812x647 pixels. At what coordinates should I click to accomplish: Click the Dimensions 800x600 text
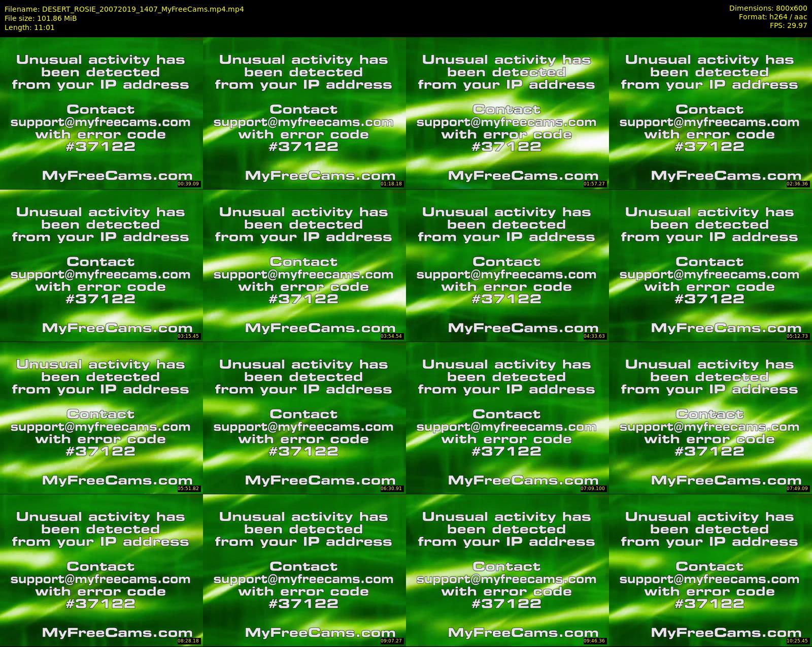(x=768, y=8)
